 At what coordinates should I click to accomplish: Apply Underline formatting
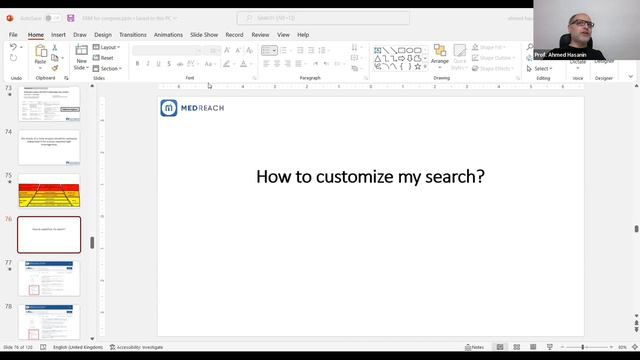[158, 64]
